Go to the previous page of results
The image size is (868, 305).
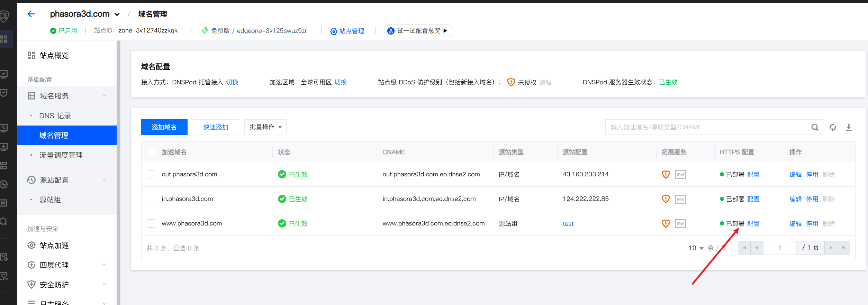point(757,248)
